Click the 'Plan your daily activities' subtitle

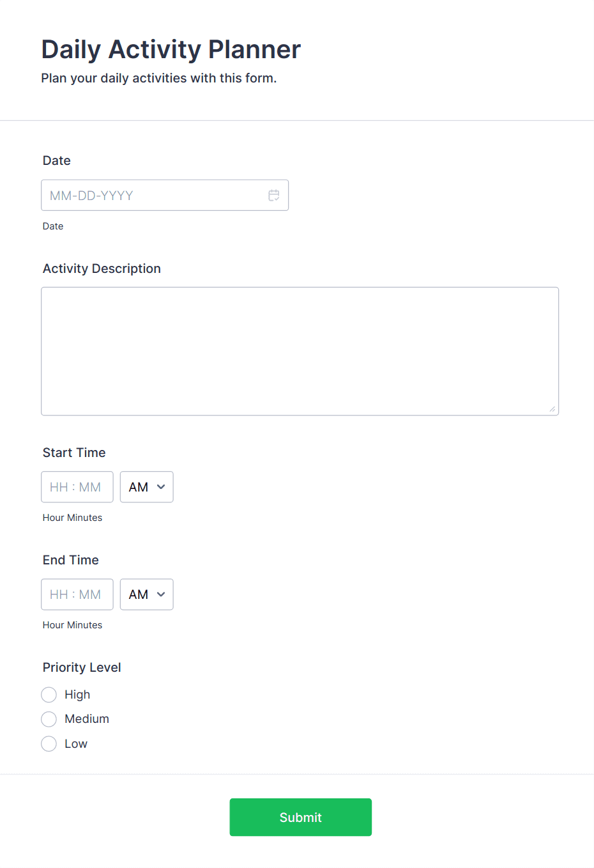click(158, 79)
